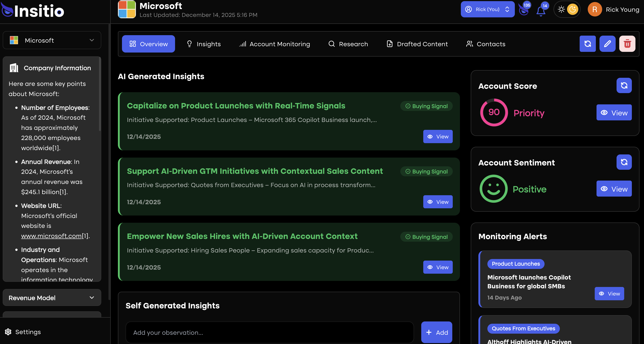The width and height of the screenshot is (644, 344).
Task: Expand the Revenue Model section
Action: coord(52,298)
